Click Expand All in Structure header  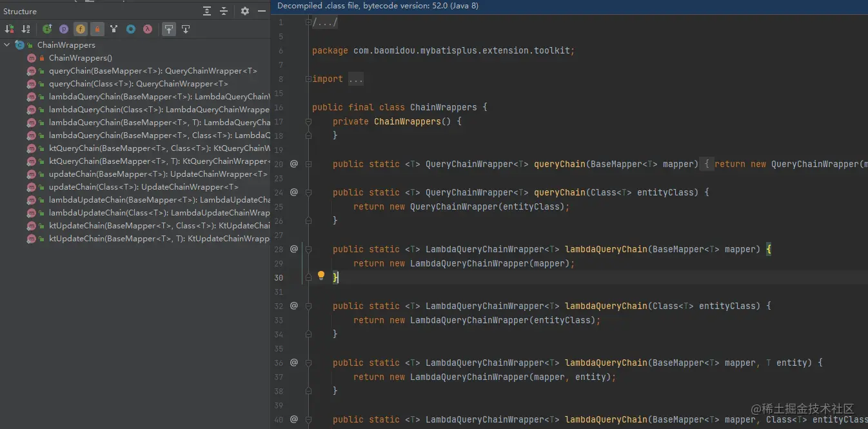207,11
